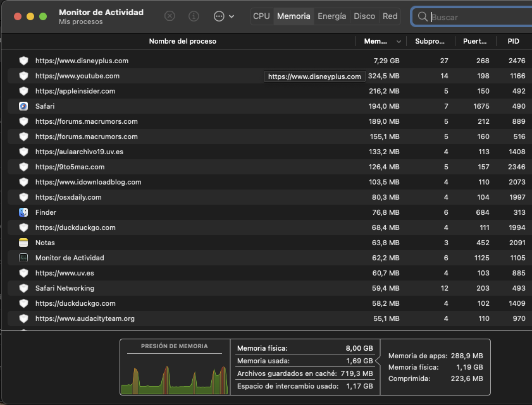Switch to the CPU tab
Viewport: 532px width, 405px height.
(262, 16)
